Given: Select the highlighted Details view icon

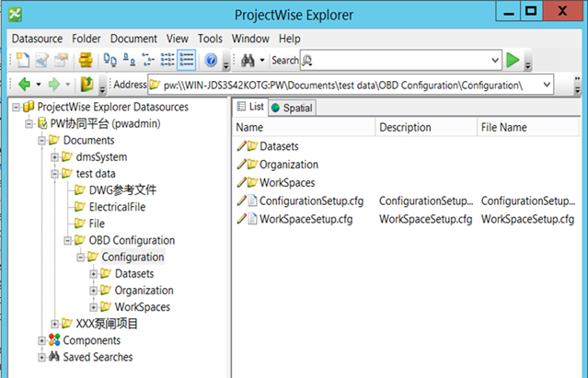Looking at the screenshot, I should coord(187,60).
